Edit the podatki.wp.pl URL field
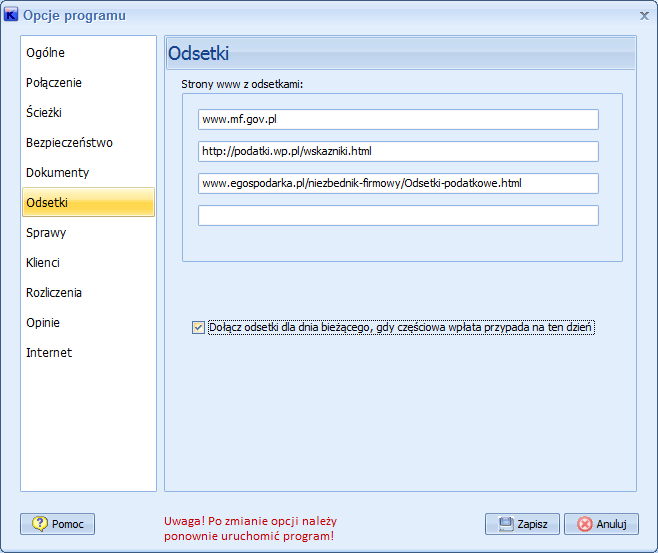Screen dimensions: 658x553 pos(398,151)
